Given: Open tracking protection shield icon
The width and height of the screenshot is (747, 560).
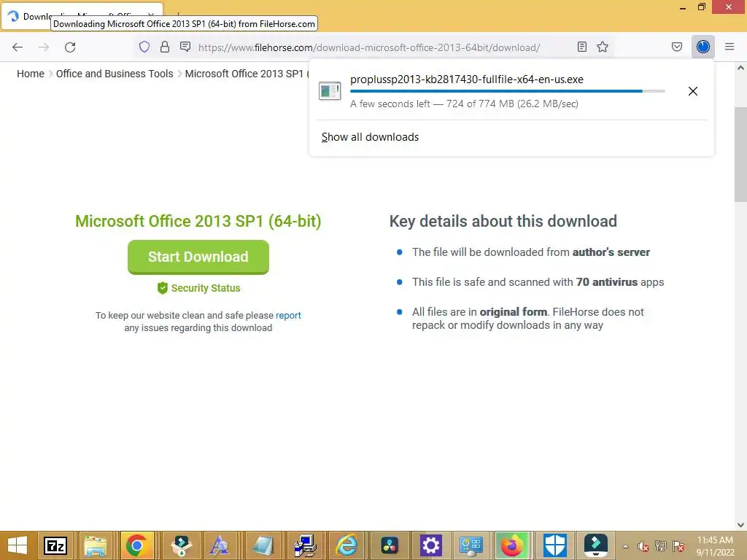Looking at the screenshot, I should point(144,47).
